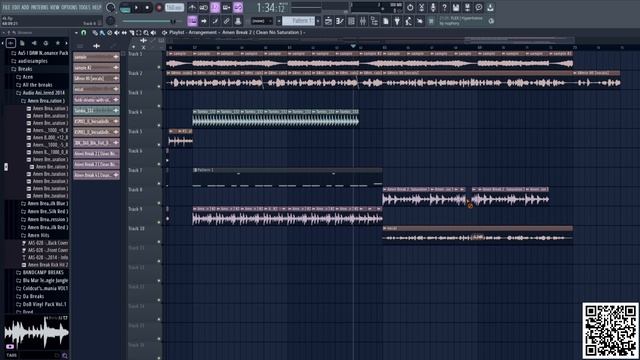Open the ADD menu
The image size is (640, 360).
25,7
